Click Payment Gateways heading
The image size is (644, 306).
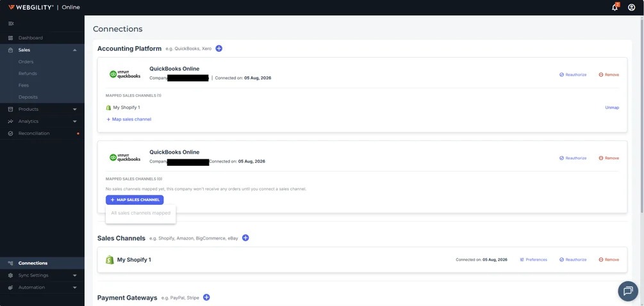pos(128,298)
